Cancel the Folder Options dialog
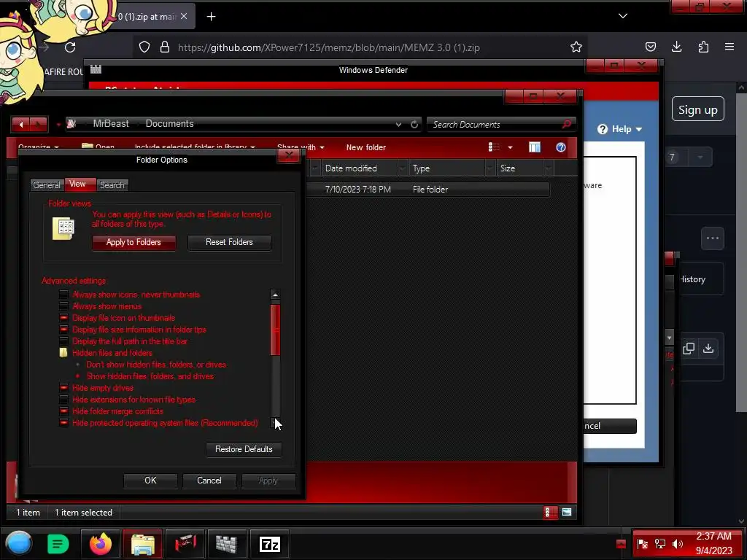This screenshot has width=747, height=560. point(209,481)
